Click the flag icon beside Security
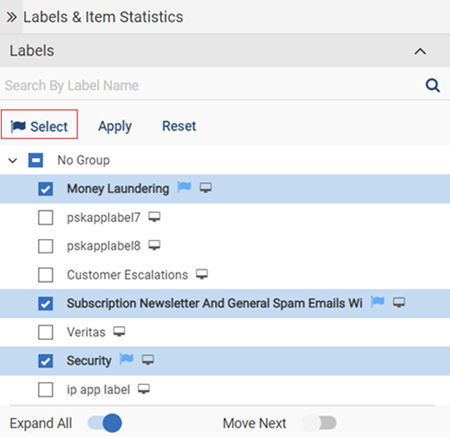Screen dimensions: 450x437 [x=126, y=359]
